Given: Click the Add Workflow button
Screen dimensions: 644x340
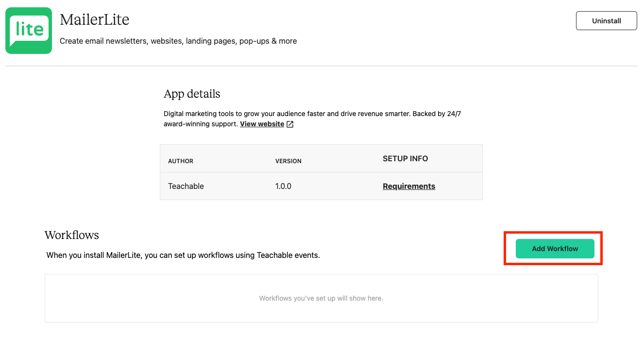Looking at the screenshot, I should coord(555,249).
